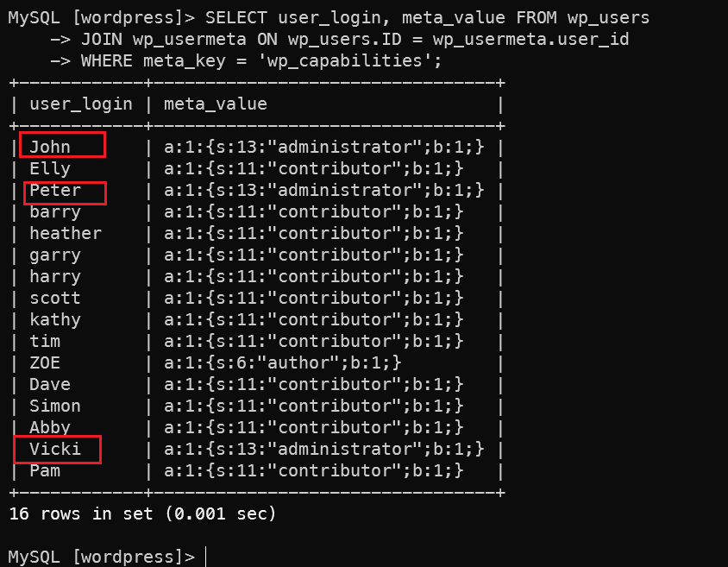This screenshot has width=728, height=567.
Task: Click the '16 rows in set' status line
Action: [x=142, y=514]
